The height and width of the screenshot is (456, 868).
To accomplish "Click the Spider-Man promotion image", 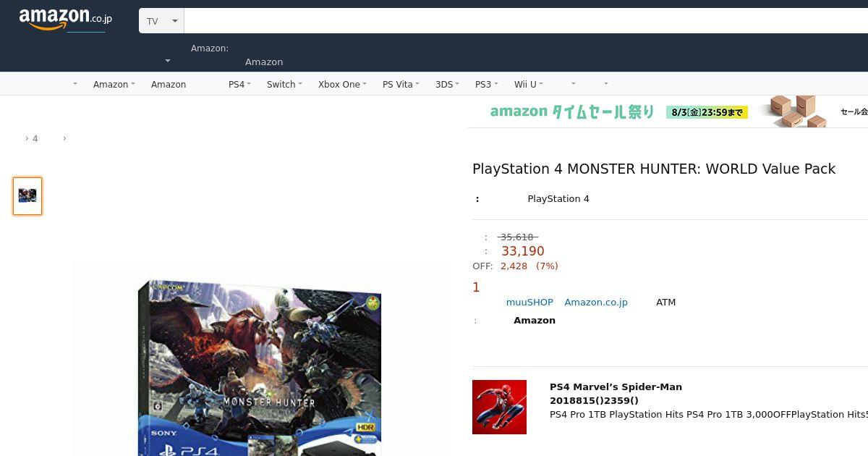I will [499, 407].
